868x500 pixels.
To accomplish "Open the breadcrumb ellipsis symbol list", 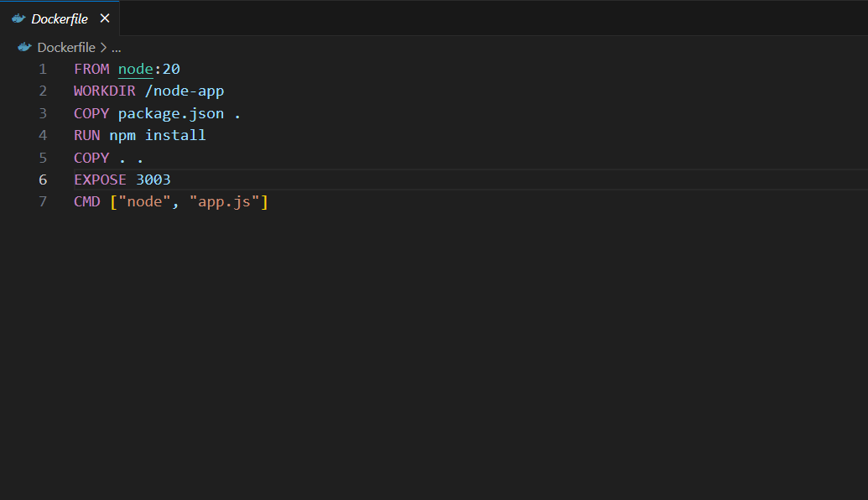I will 117,48.
